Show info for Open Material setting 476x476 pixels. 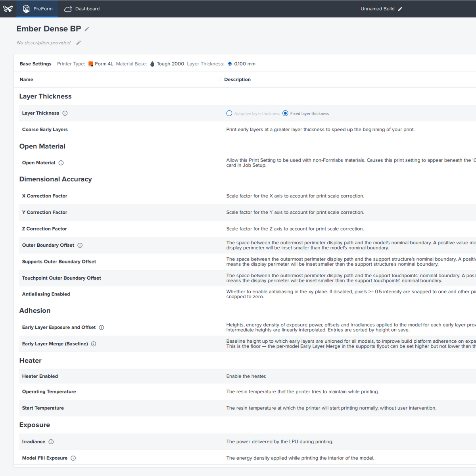61,163
